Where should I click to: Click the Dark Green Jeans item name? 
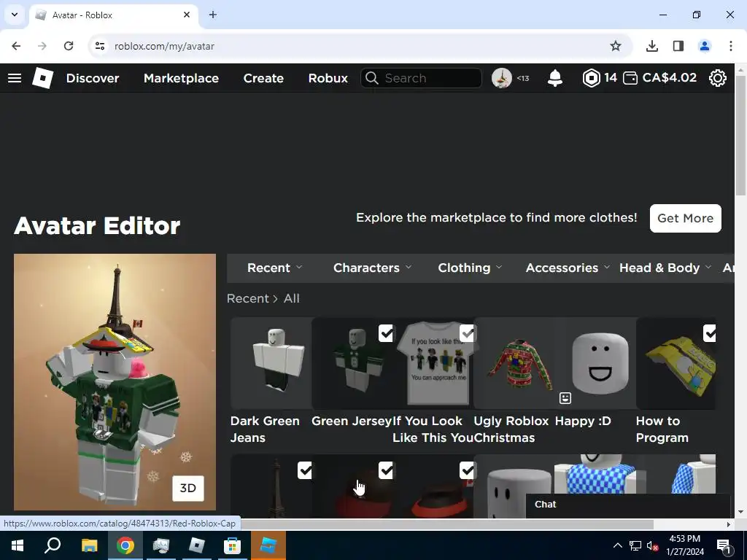point(265,429)
